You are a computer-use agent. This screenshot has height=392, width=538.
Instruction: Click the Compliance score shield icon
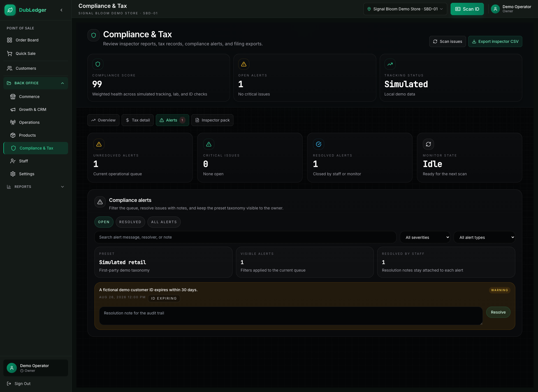pos(98,64)
